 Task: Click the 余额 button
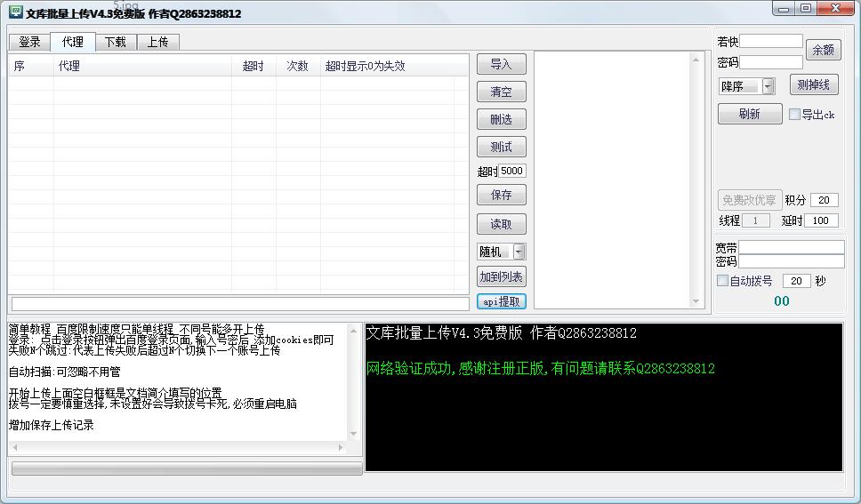point(823,50)
